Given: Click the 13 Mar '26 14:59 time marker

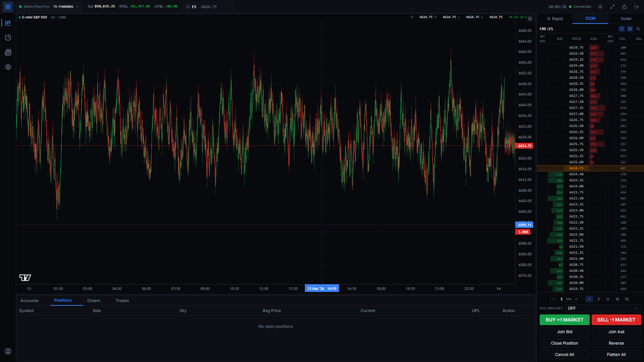Looking at the screenshot, I should pyautogui.click(x=322, y=289).
